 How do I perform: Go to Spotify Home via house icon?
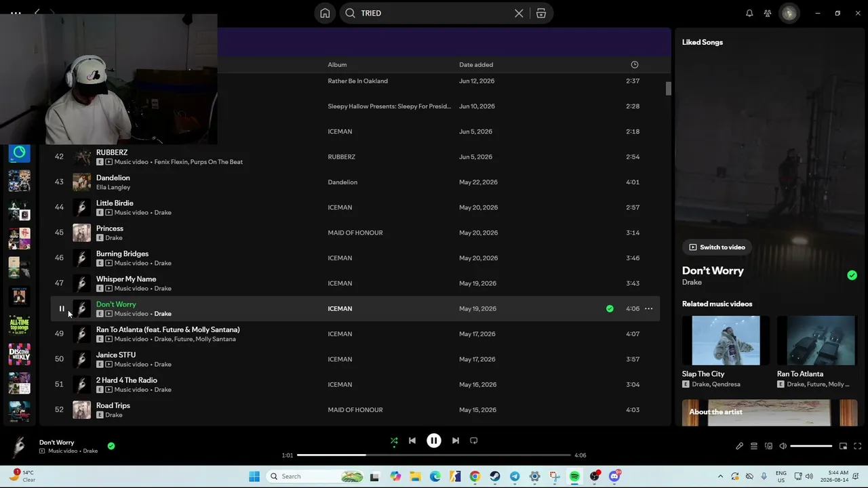click(325, 13)
